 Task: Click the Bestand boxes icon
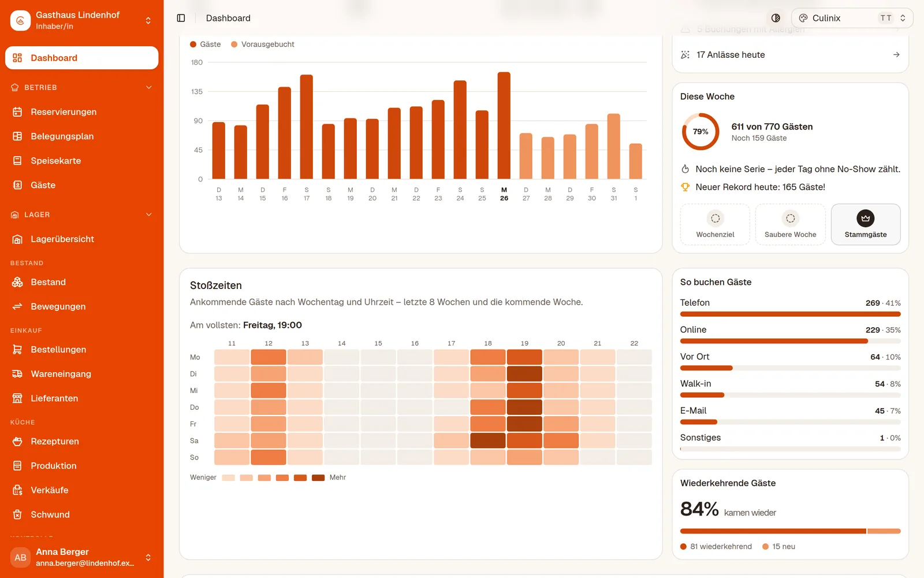coord(17,282)
